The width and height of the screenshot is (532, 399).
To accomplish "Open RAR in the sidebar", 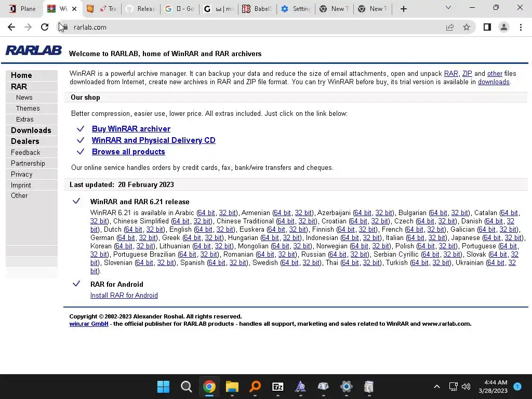I will click(x=19, y=87).
